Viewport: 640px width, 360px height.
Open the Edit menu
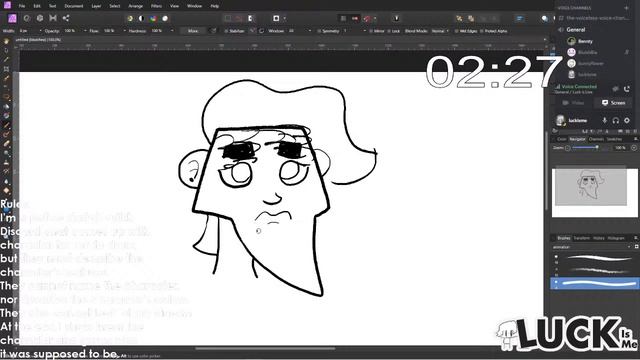click(x=37, y=6)
